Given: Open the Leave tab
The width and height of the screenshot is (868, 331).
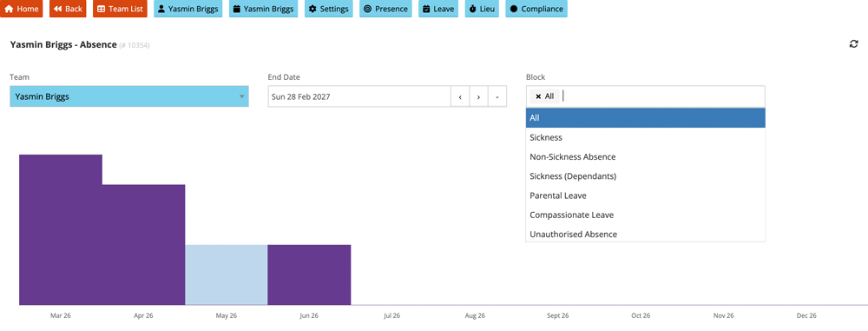Looking at the screenshot, I should (x=437, y=9).
